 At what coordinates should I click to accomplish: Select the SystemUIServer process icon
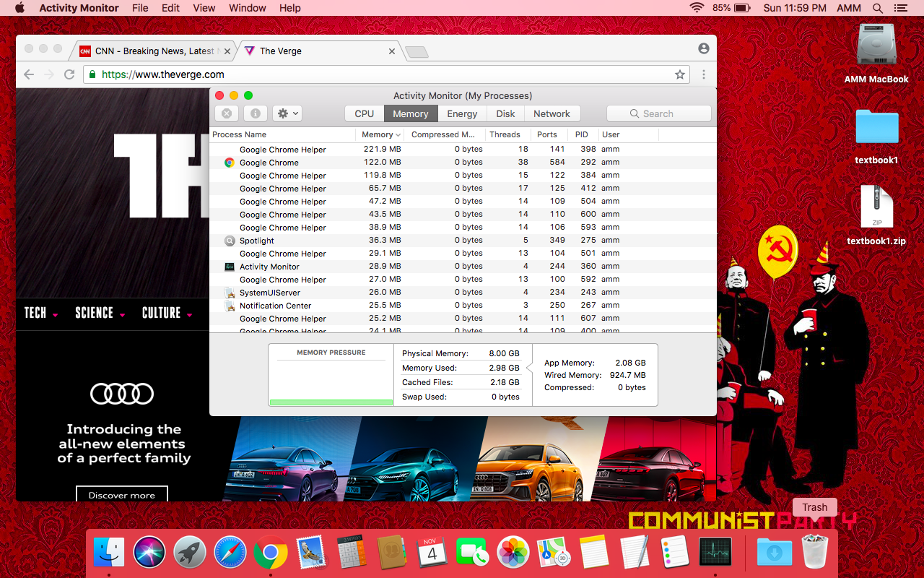[x=230, y=293]
